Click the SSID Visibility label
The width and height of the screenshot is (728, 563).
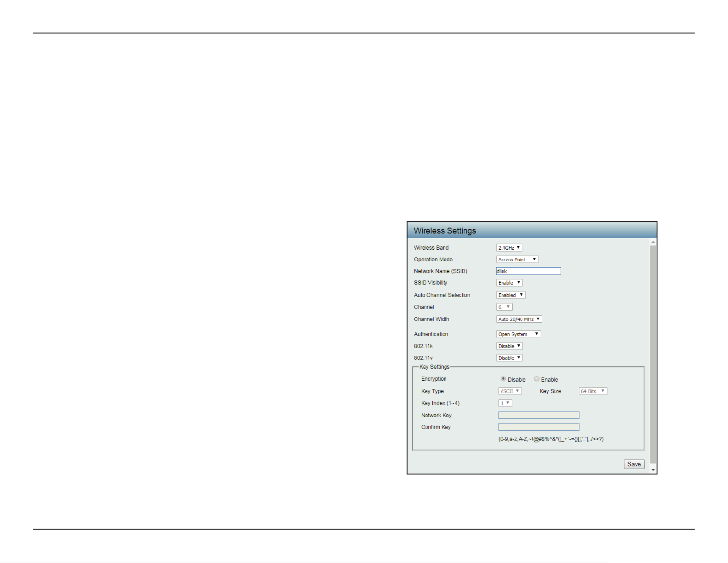430,283
